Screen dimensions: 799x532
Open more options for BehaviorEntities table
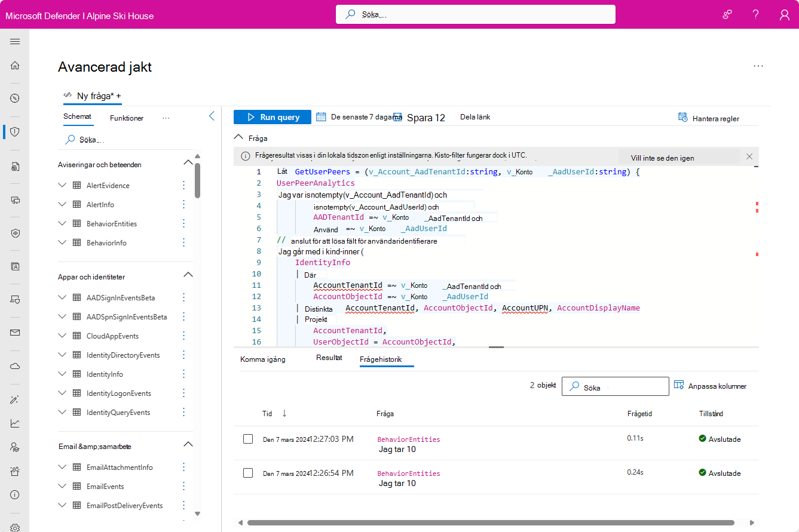[184, 223]
